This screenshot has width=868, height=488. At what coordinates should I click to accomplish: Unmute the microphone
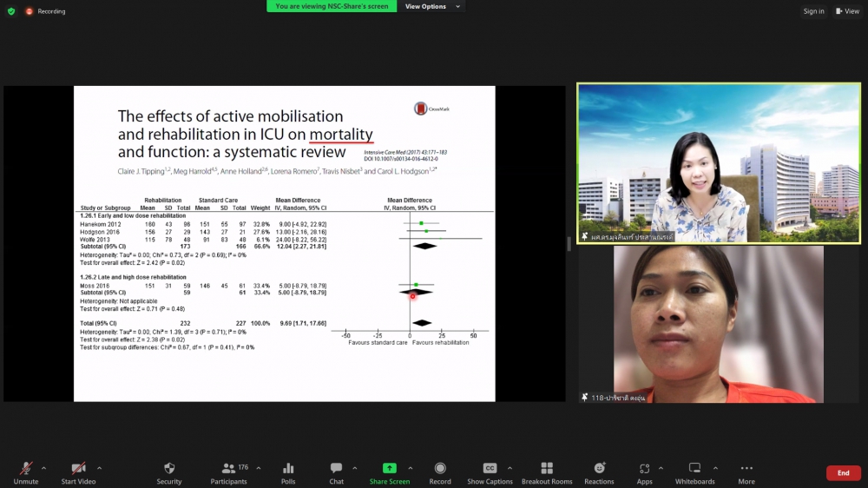pyautogui.click(x=26, y=469)
